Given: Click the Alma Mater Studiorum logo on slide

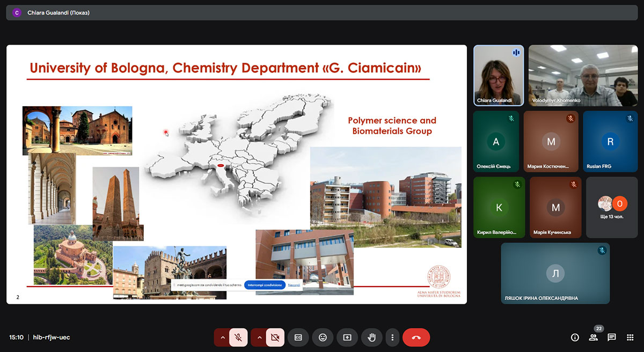Looking at the screenshot, I should click(439, 281).
